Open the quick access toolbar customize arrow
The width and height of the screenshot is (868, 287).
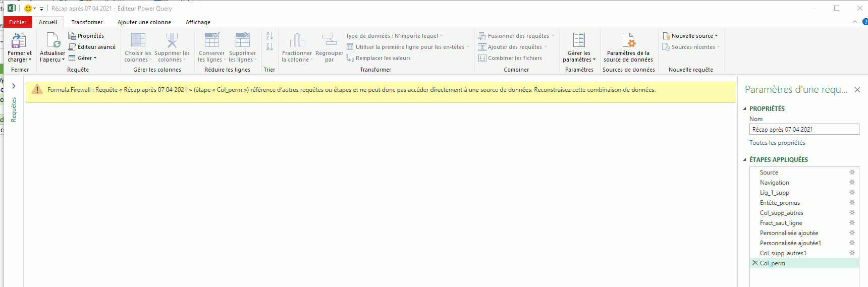41,9
